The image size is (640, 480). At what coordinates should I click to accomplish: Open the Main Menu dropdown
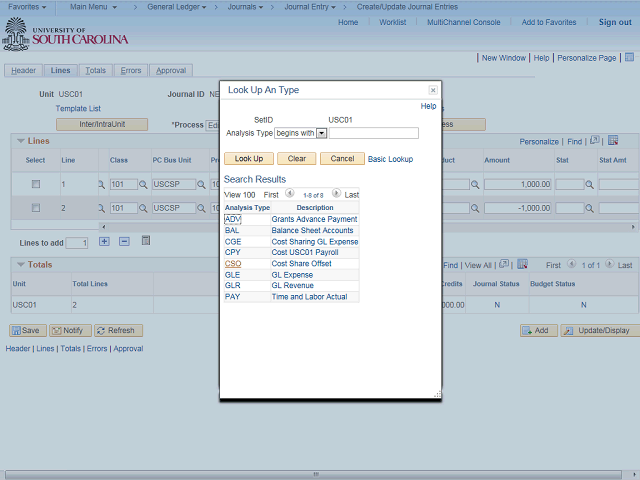[x=93, y=7]
